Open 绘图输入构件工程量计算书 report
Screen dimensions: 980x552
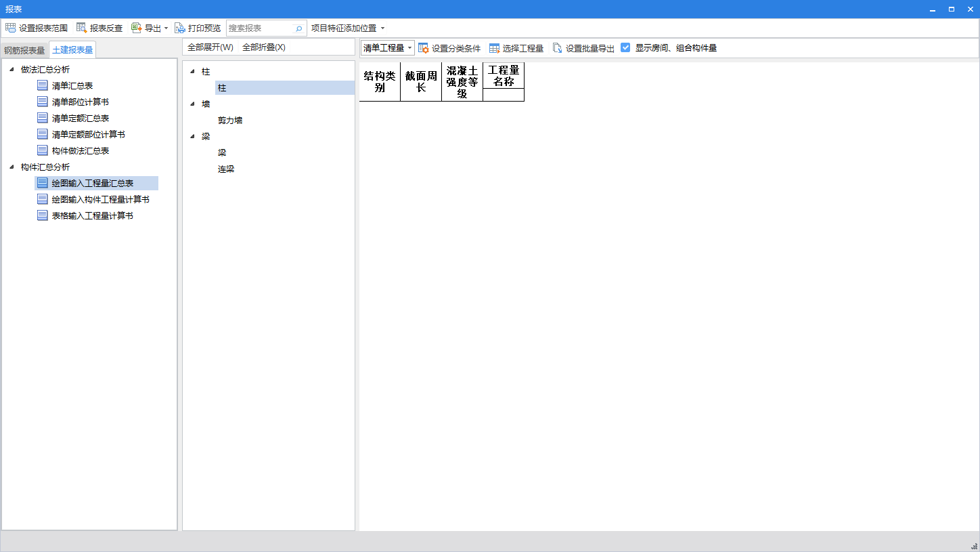coord(101,199)
